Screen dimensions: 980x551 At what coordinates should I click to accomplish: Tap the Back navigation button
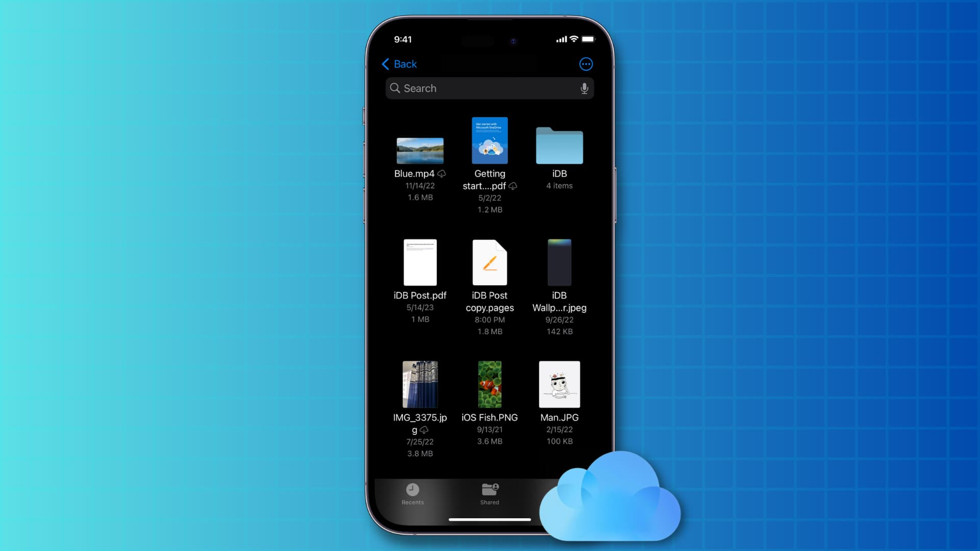397,64
